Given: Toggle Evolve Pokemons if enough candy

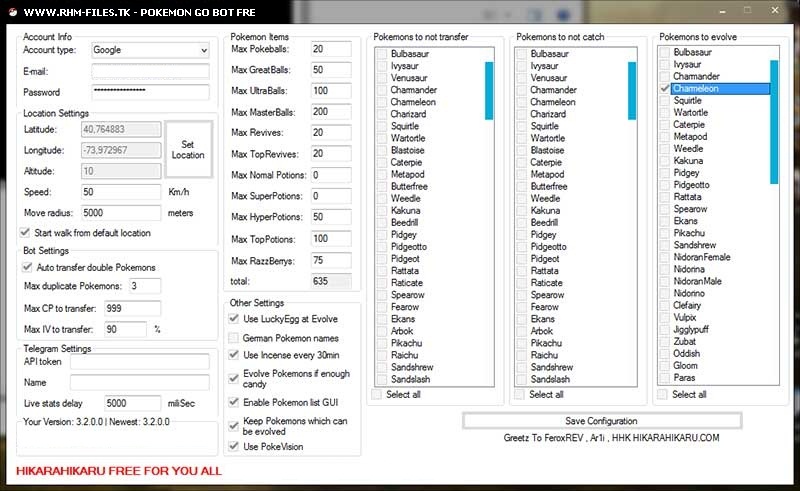Looking at the screenshot, I should pos(234,378).
